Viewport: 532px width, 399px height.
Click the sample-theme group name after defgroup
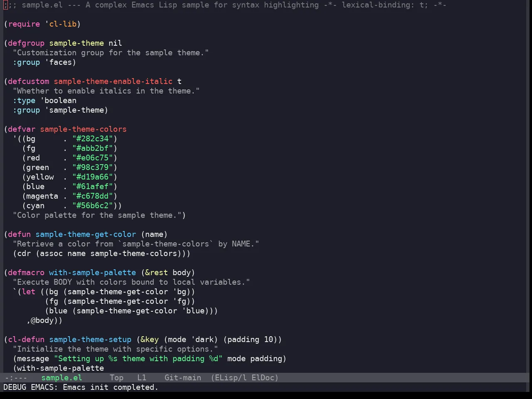76,43
